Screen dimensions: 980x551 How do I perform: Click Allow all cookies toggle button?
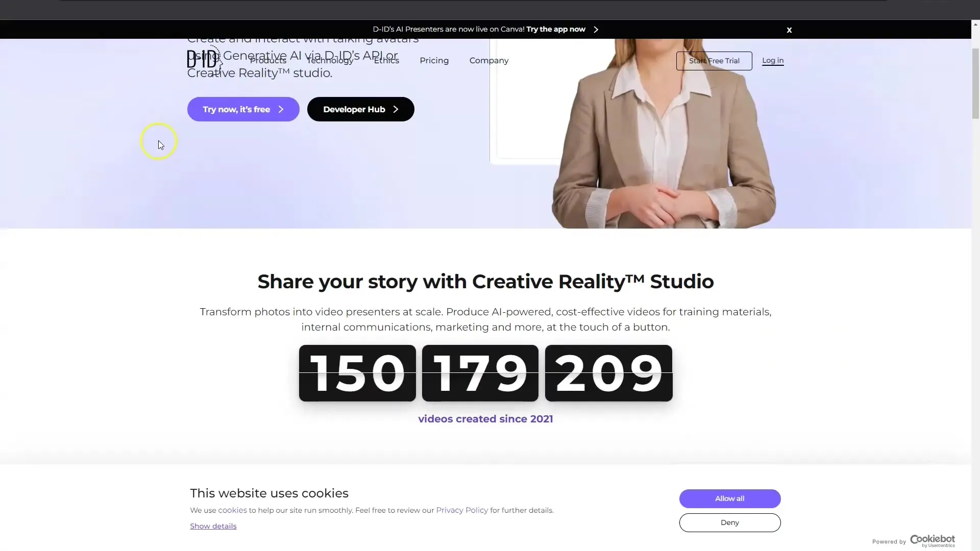[x=730, y=498]
